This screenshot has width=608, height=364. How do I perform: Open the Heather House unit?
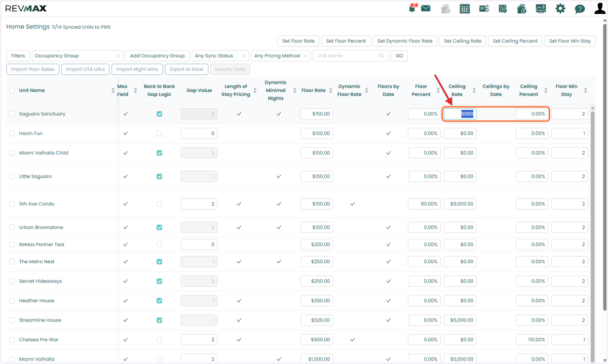pos(36,301)
